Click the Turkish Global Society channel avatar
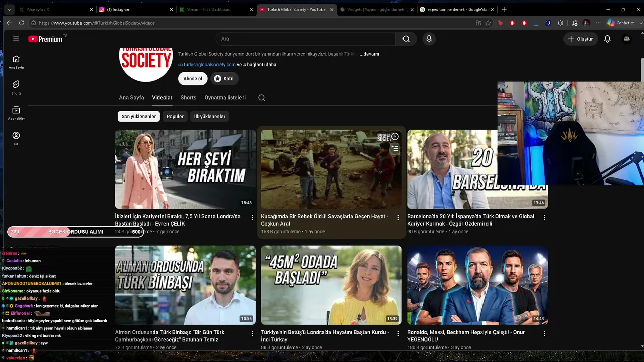The image size is (644, 362). click(146, 64)
